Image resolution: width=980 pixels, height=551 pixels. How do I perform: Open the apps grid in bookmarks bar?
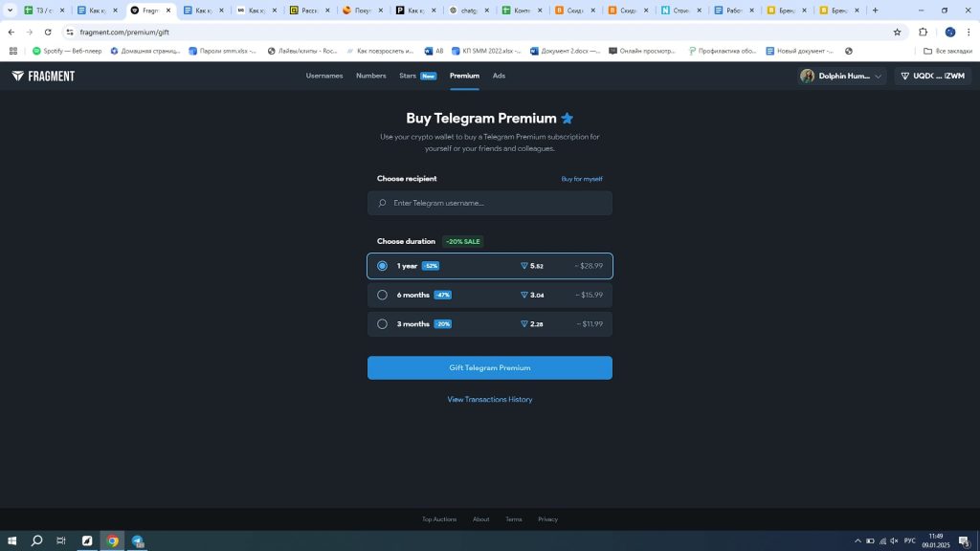(13, 52)
